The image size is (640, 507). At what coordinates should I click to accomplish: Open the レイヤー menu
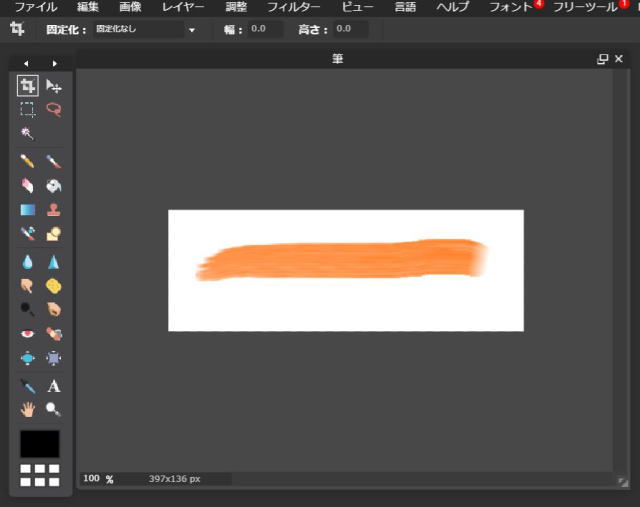pyautogui.click(x=183, y=7)
